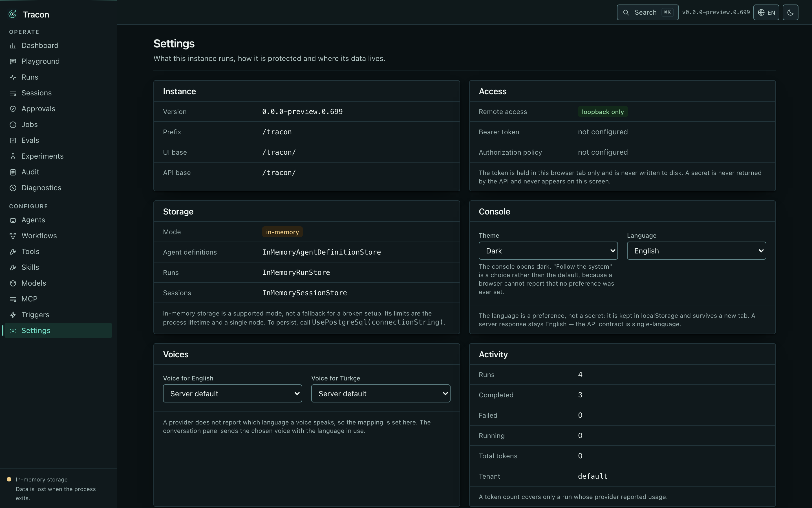Click the magnifier icon in Search box
Viewport: 812px width, 508px height.
(626, 12)
